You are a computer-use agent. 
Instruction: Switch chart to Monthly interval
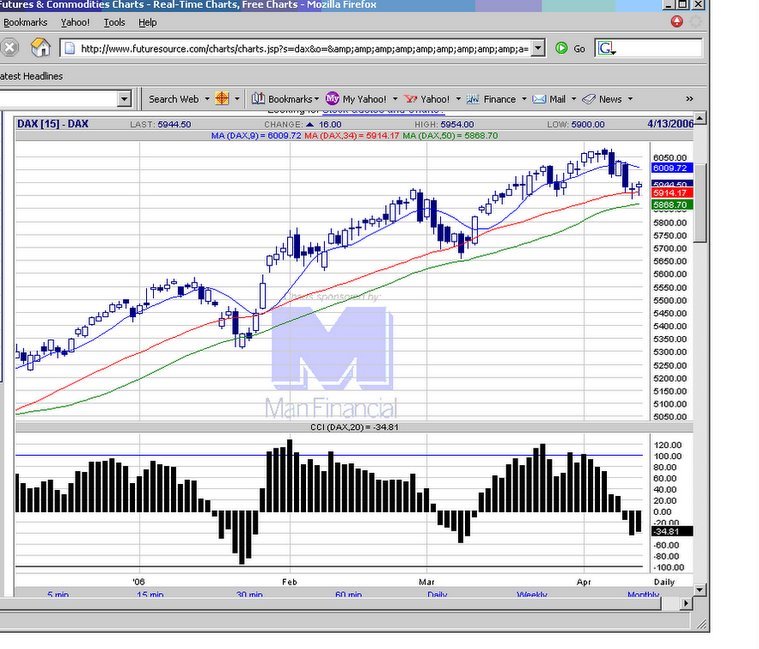coord(643,594)
